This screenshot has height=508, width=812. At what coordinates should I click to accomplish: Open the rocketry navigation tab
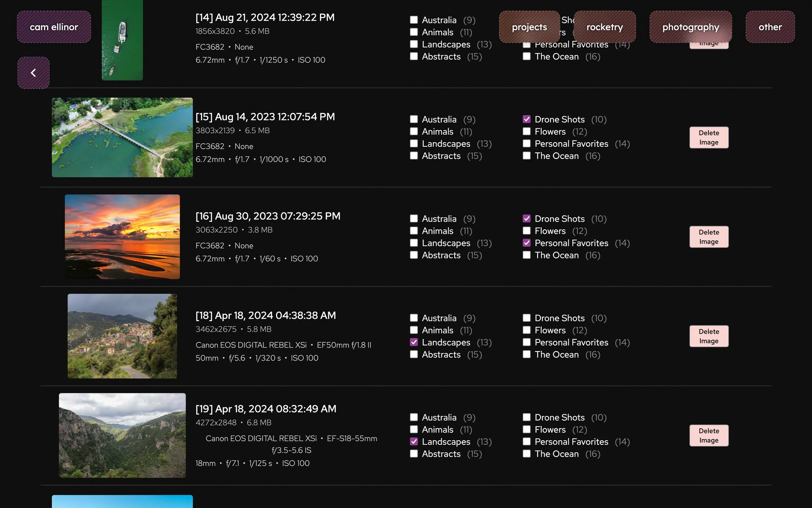[x=605, y=27]
